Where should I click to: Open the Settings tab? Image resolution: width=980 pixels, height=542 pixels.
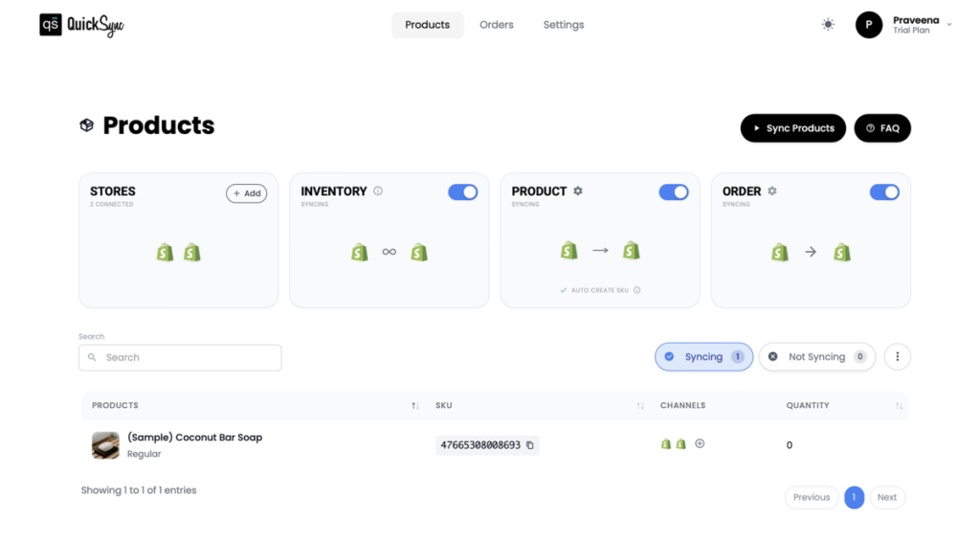(563, 25)
